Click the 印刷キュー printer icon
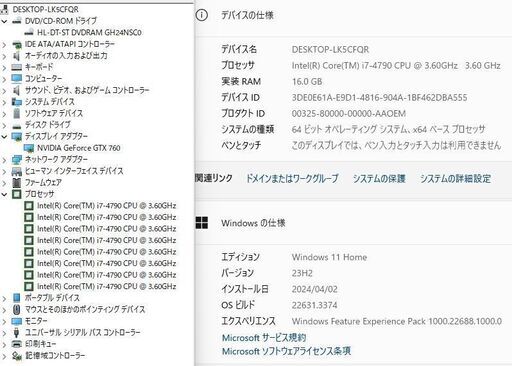Image resolution: width=512 pixels, height=366 pixels. click(17, 344)
